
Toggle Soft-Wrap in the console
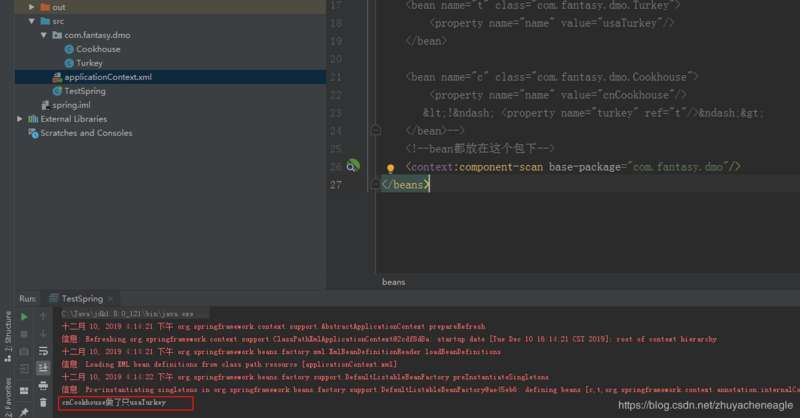[x=43, y=351]
